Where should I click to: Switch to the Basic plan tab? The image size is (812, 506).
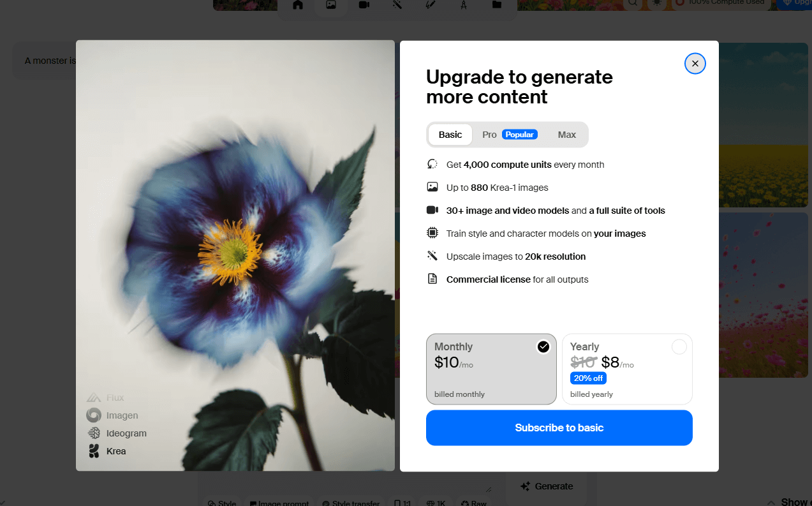click(450, 135)
